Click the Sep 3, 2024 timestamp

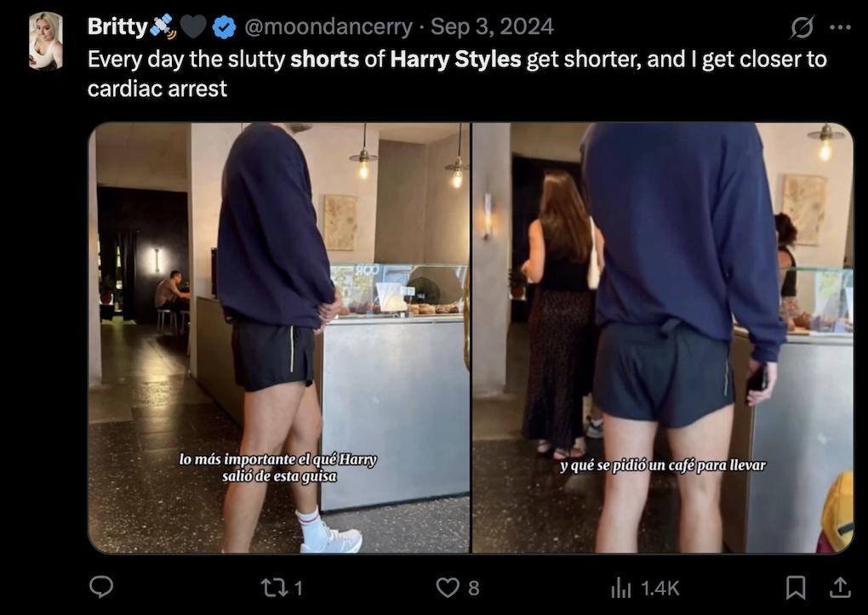coord(492,27)
